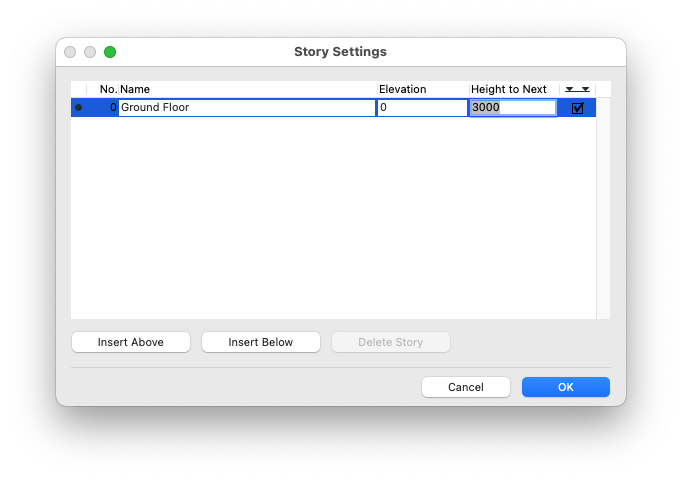
Task: Click the green zoom window button
Action: (110, 52)
